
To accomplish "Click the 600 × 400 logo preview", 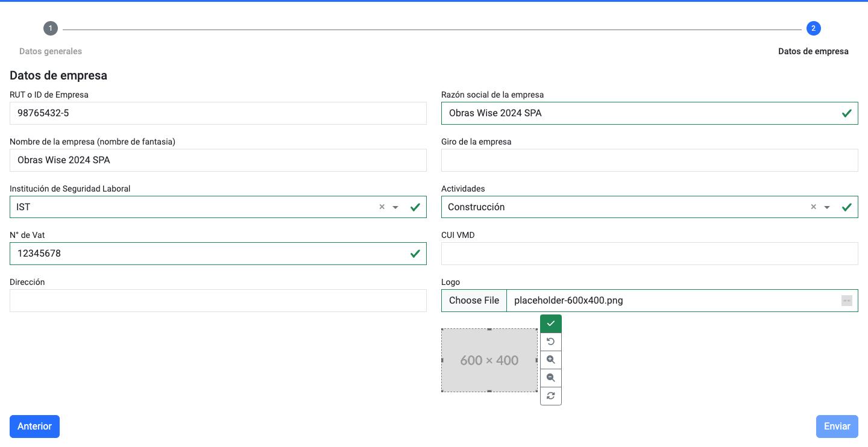I will pyautogui.click(x=489, y=360).
